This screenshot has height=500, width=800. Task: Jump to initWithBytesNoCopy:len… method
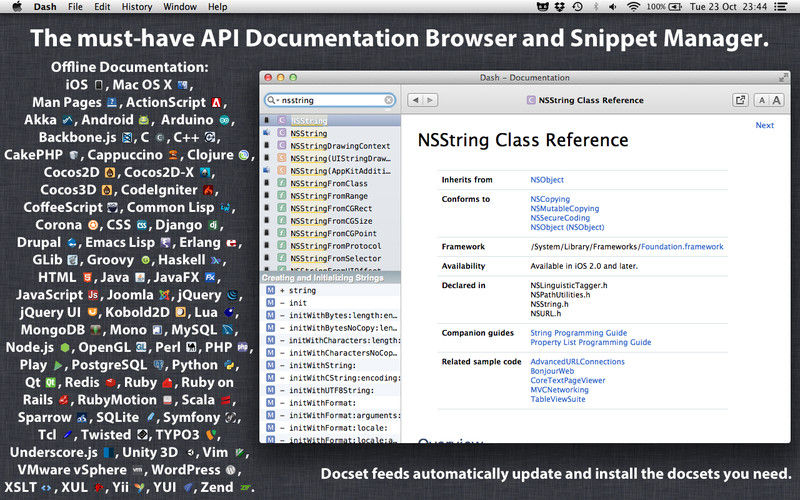pyautogui.click(x=330, y=328)
